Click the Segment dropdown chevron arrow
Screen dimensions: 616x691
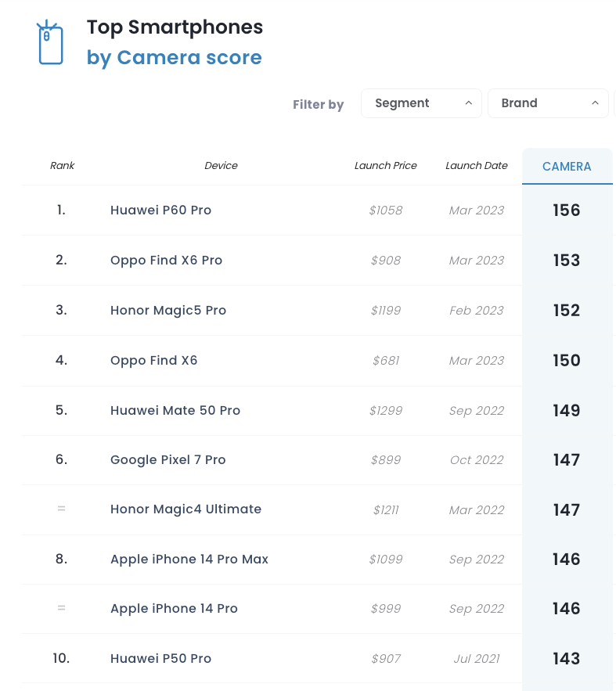coord(469,103)
